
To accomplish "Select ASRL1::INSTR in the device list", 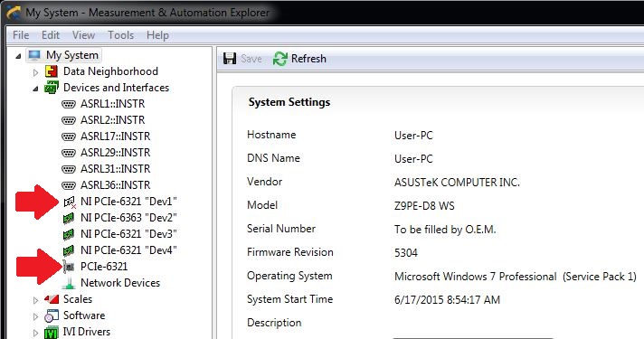I will click(112, 104).
